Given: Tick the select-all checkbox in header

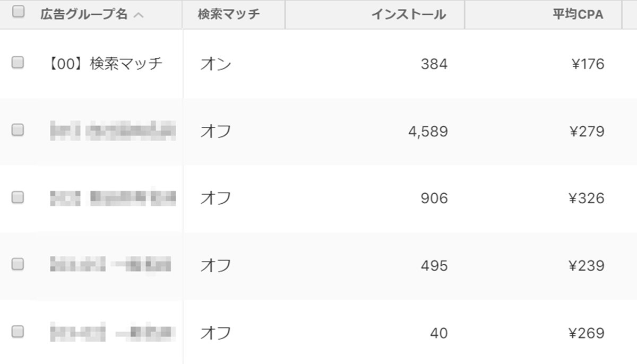Looking at the screenshot, I should (18, 12).
